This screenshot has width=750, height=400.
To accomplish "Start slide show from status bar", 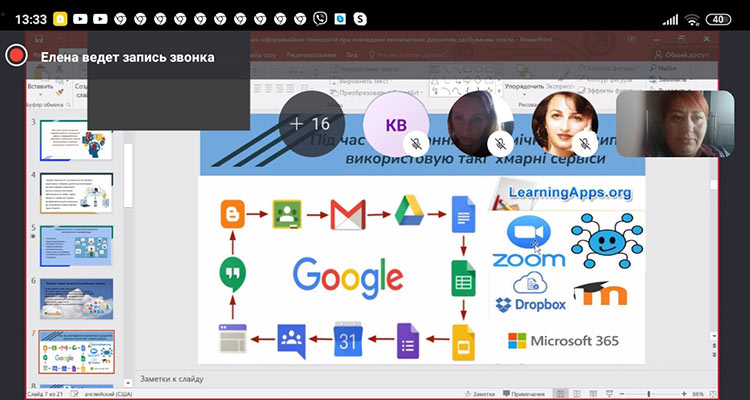I will 607,394.
